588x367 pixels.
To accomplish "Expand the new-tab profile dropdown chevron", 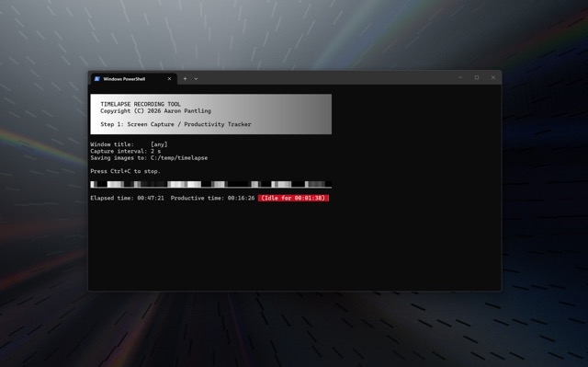I will click(196, 79).
